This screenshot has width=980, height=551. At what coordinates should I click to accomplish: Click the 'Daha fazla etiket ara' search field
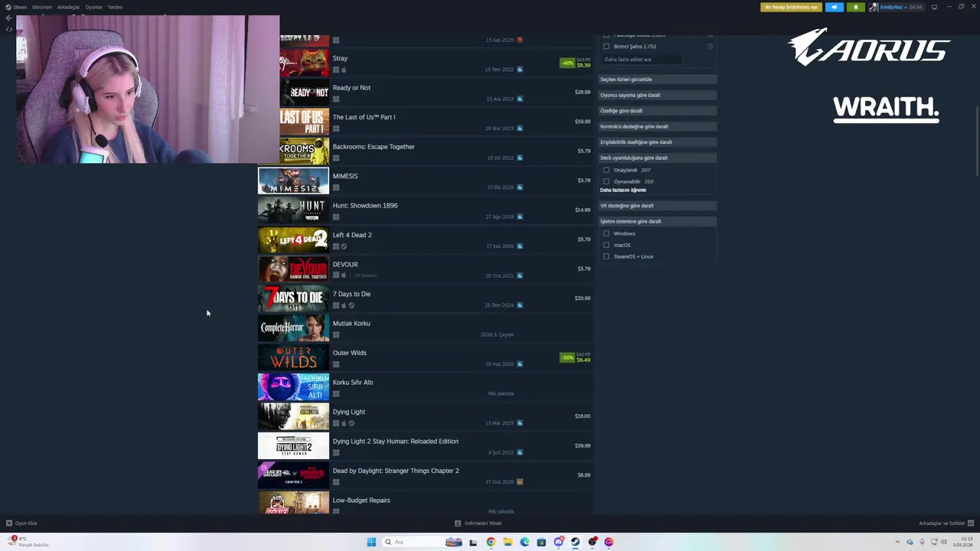641,59
